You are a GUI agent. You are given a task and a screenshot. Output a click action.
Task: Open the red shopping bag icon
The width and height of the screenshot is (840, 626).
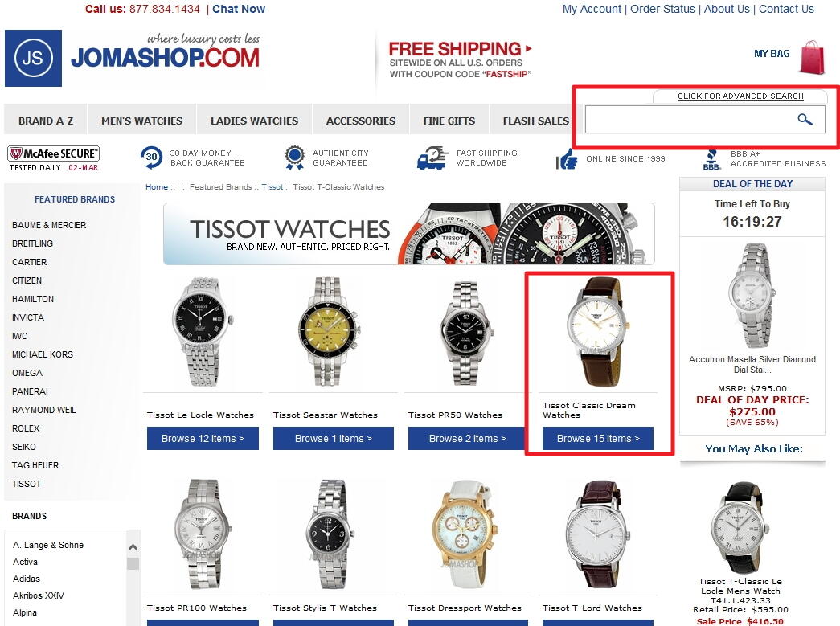pos(812,57)
